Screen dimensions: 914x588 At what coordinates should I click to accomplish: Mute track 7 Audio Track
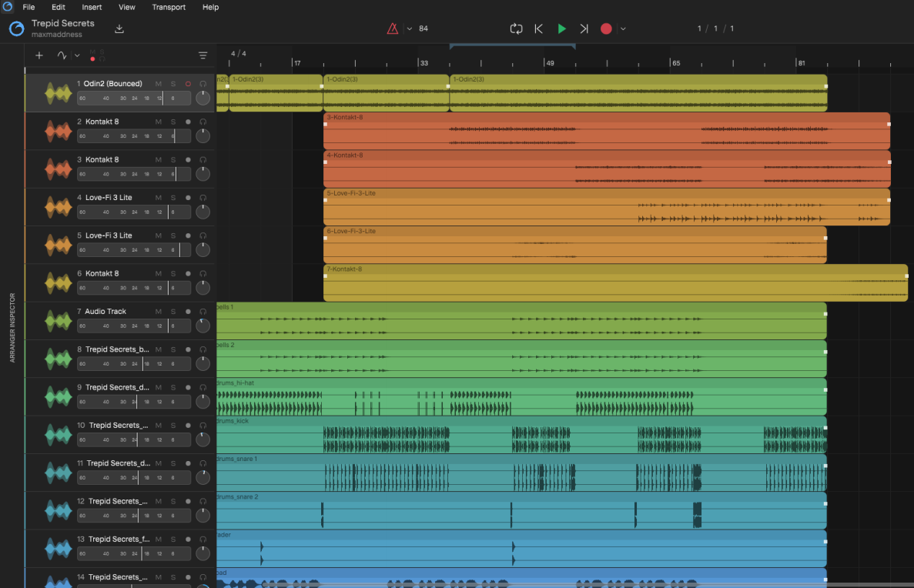tap(158, 311)
